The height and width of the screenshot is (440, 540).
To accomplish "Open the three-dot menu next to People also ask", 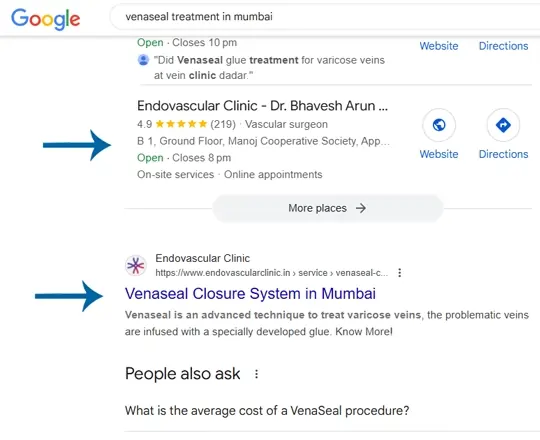I will (x=256, y=374).
